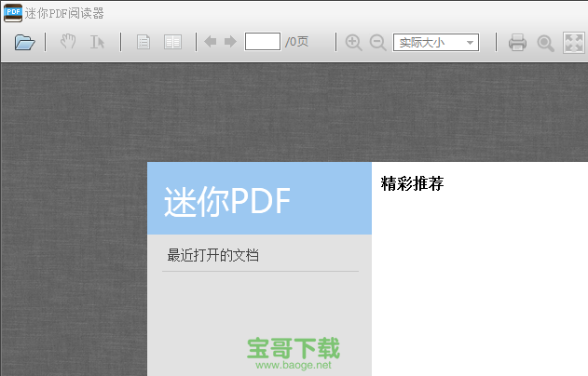Screen dimensions: 588x376
Task: Click the zoom in magnifier
Action: click(x=353, y=42)
